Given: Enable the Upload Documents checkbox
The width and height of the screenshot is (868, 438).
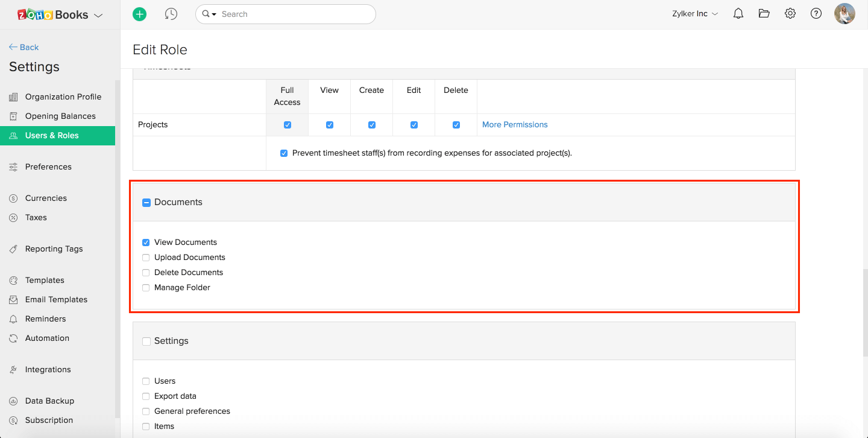Looking at the screenshot, I should click(x=146, y=258).
